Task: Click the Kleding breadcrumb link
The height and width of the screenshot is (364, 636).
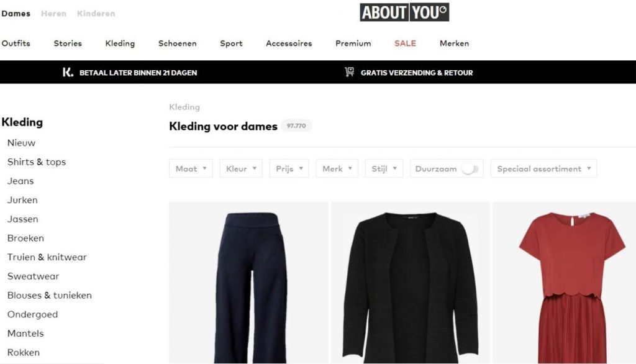Action: [184, 107]
